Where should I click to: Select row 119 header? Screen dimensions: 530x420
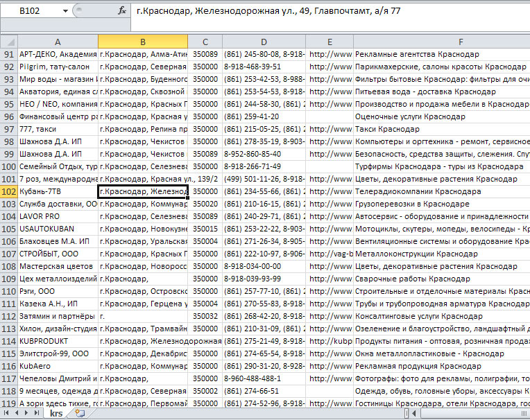pos(9,403)
